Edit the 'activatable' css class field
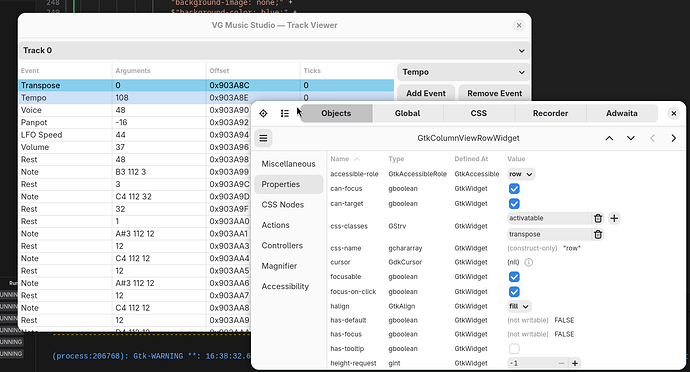 tap(549, 218)
